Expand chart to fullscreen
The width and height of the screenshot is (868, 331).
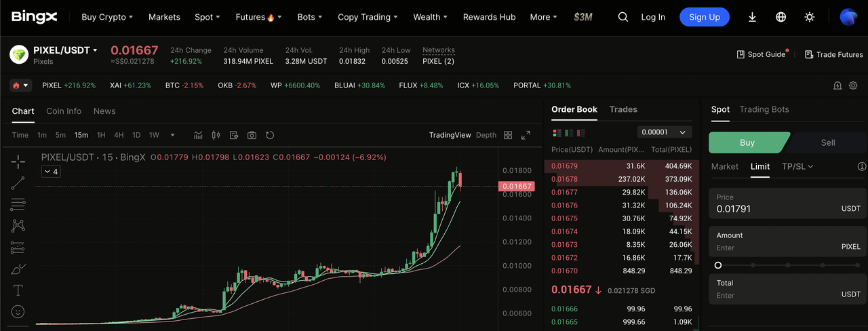click(x=526, y=135)
